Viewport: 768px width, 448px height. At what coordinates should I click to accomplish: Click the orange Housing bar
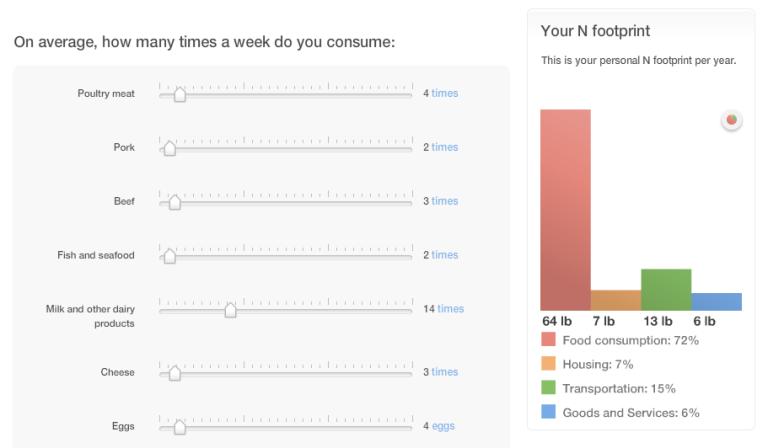pos(615,300)
